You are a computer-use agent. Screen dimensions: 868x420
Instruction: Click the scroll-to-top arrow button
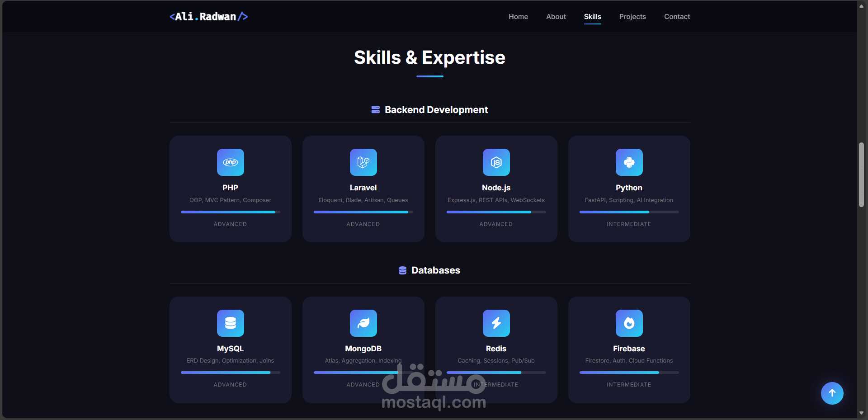832,393
